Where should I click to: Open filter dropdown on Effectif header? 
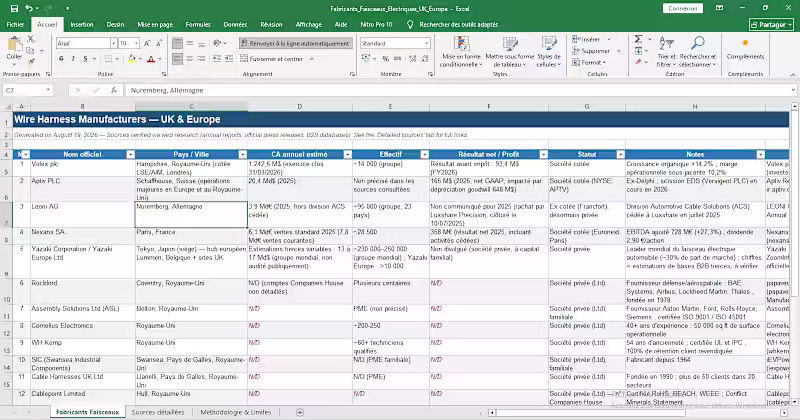click(x=424, y=155)
